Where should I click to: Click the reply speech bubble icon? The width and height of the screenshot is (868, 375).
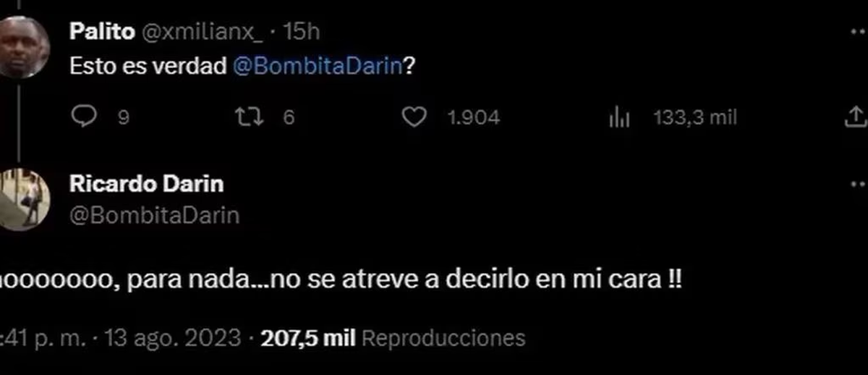coord(85,117)
